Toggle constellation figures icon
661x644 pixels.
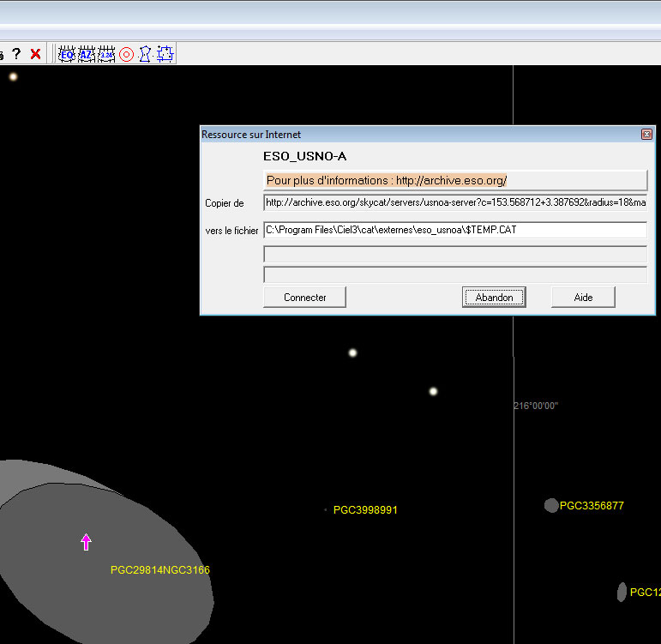point(145,54)
